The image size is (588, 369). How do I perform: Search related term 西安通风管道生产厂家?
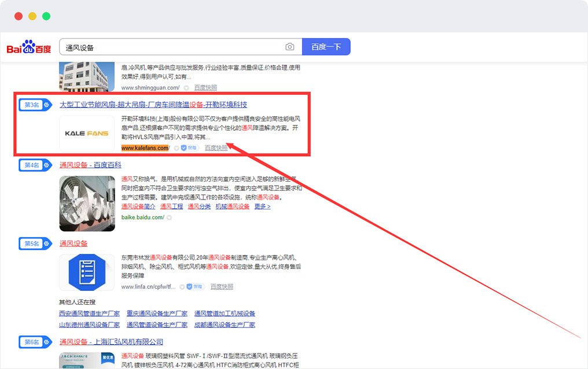click(89, 313)
